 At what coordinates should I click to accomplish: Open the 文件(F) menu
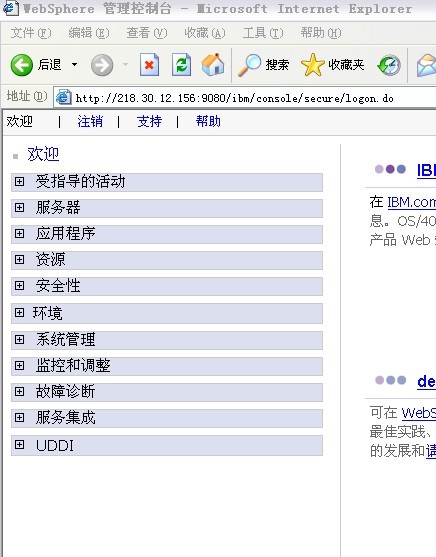coord(31,33)
